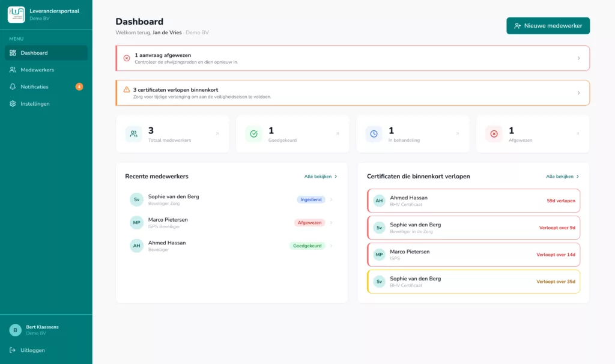Click the orange warning triangle icon
This screenshot has height=364, width=615.
point(127,89)
